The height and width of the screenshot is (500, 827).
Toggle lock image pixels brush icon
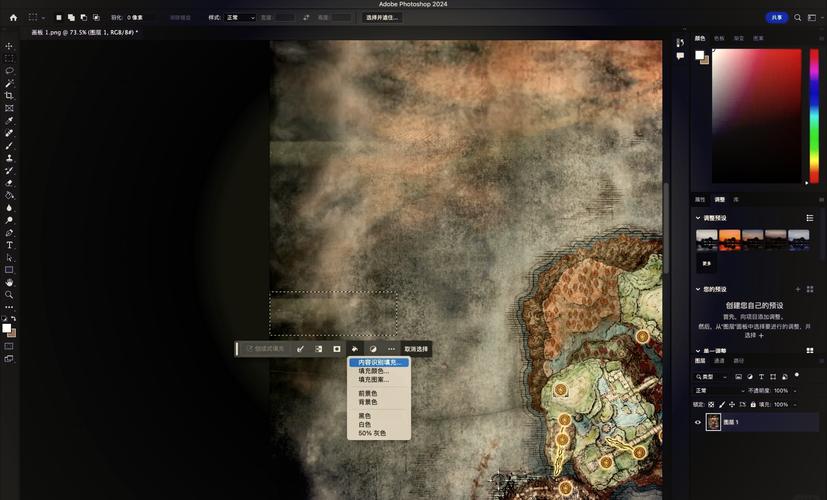coord(722,405)
